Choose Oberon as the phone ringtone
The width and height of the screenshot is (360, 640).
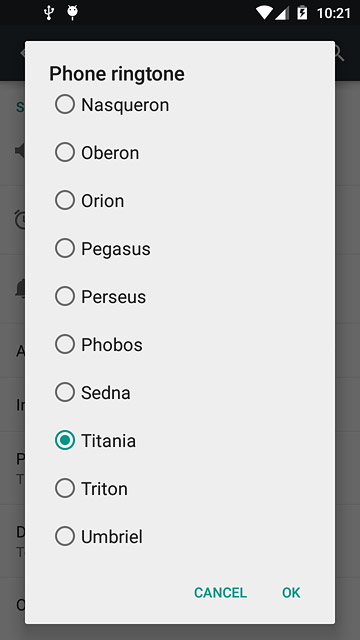coord(64,152)
